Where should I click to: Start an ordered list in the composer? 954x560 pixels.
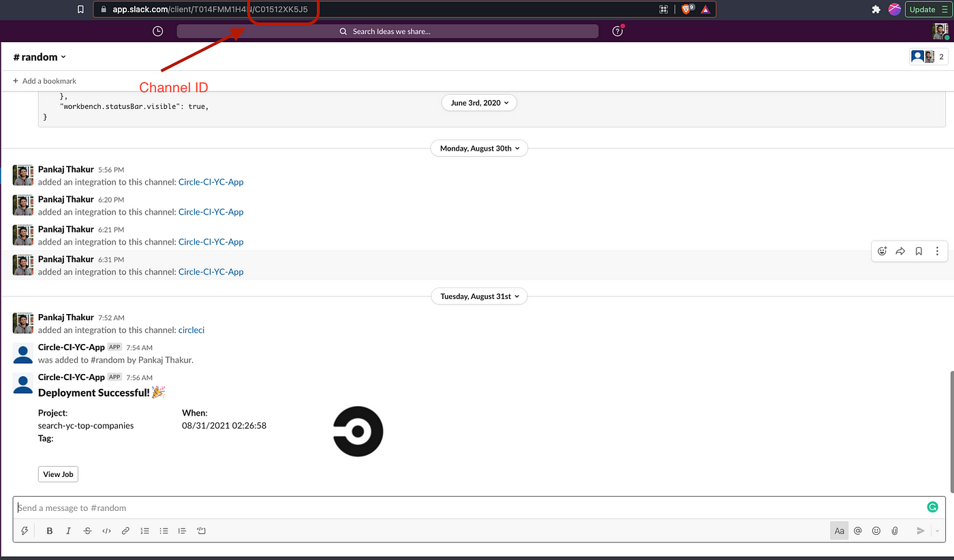[x=144, y=531]
